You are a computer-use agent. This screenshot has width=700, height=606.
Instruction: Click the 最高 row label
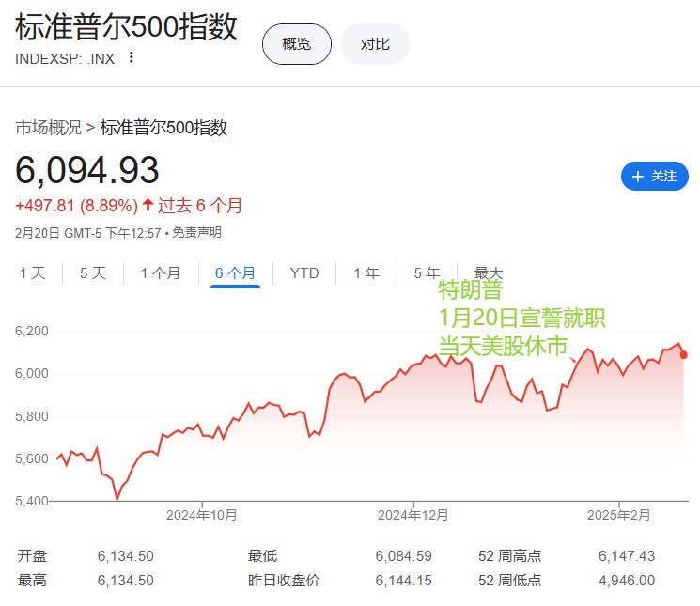pyautogui.click(x=32, y=580)
